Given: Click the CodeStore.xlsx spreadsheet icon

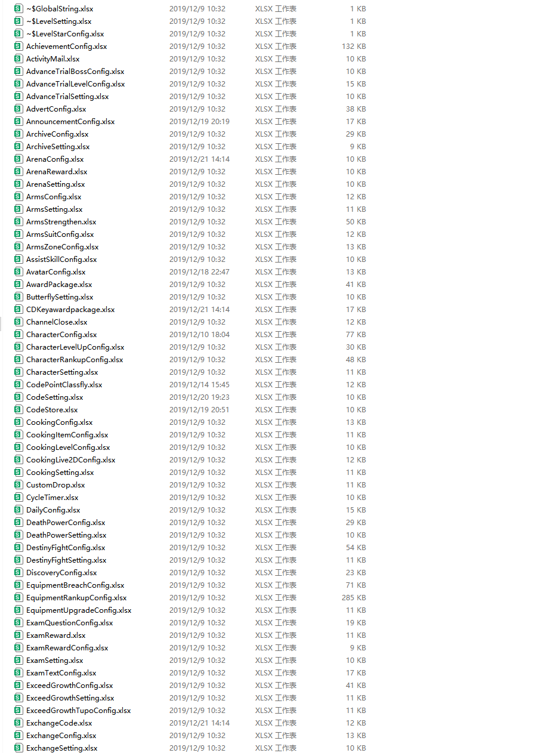Looking at the screenshot, I should [x=18, y=410].
